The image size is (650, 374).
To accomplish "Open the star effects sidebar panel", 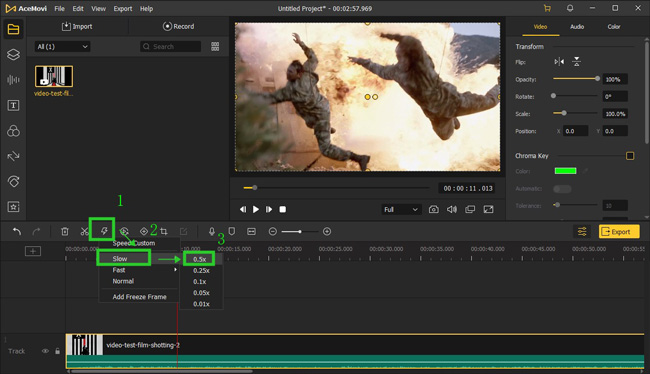I will [13, 206].
